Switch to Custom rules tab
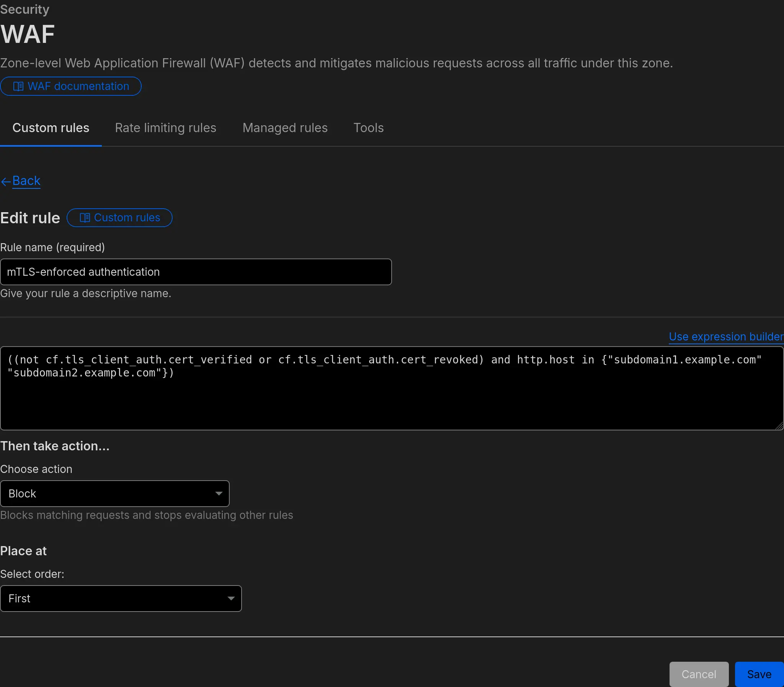The height and width of the screenshot is (687, 784). tap(51, 128)
